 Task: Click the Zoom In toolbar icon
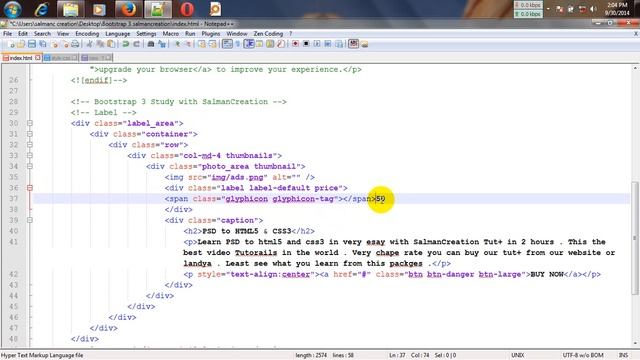tap(177, 44)
